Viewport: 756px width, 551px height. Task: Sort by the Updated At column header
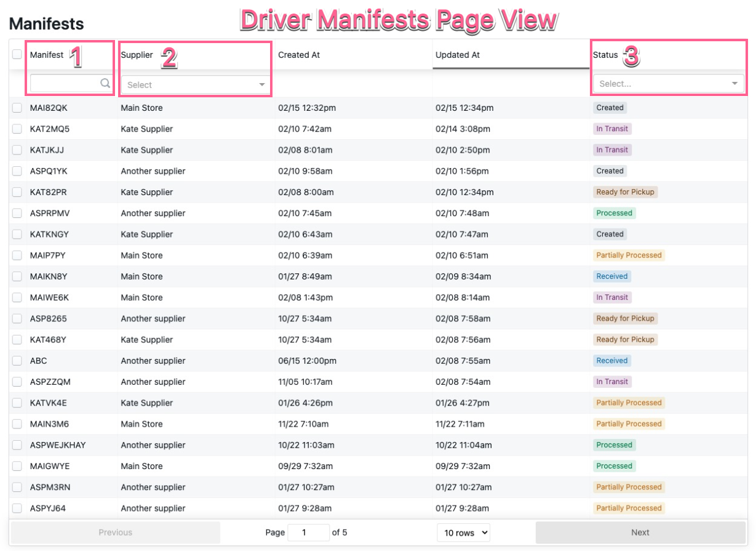pyautogui.click(x=458, y=55)
